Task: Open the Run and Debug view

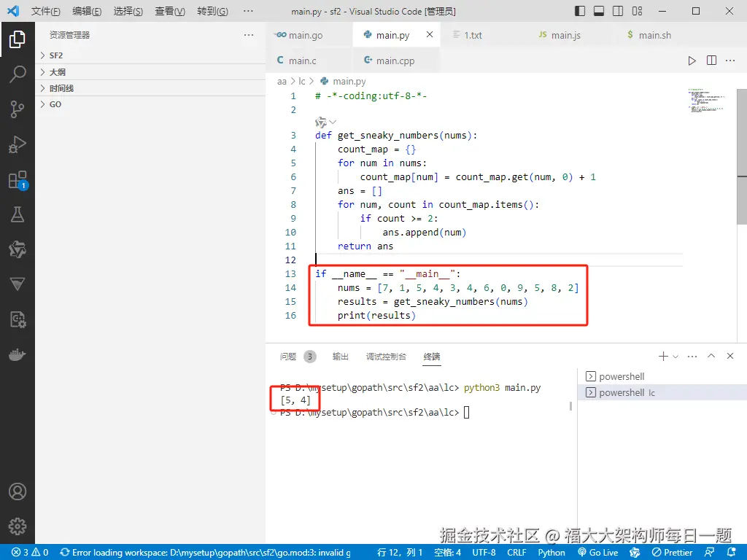Action: point(18,144)
